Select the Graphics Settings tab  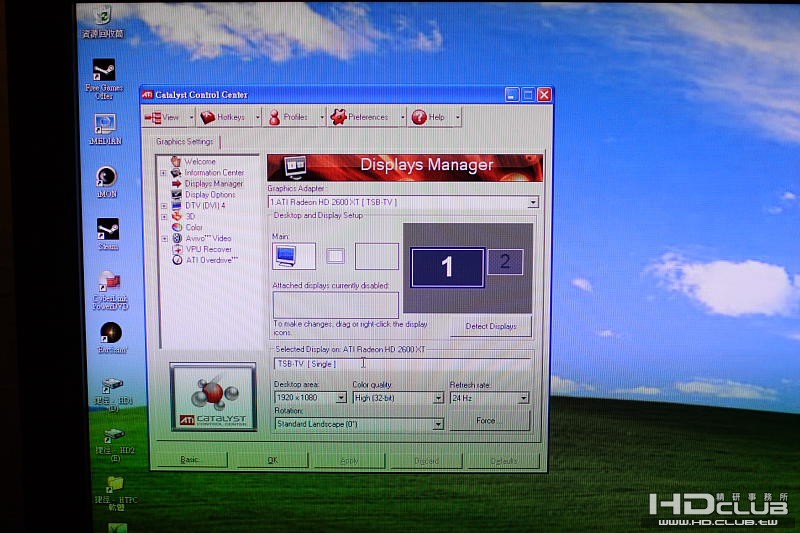(185, 141)
